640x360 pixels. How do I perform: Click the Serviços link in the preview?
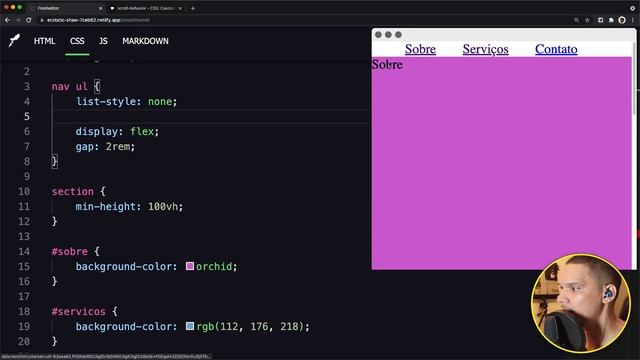[x=485, y=49]
